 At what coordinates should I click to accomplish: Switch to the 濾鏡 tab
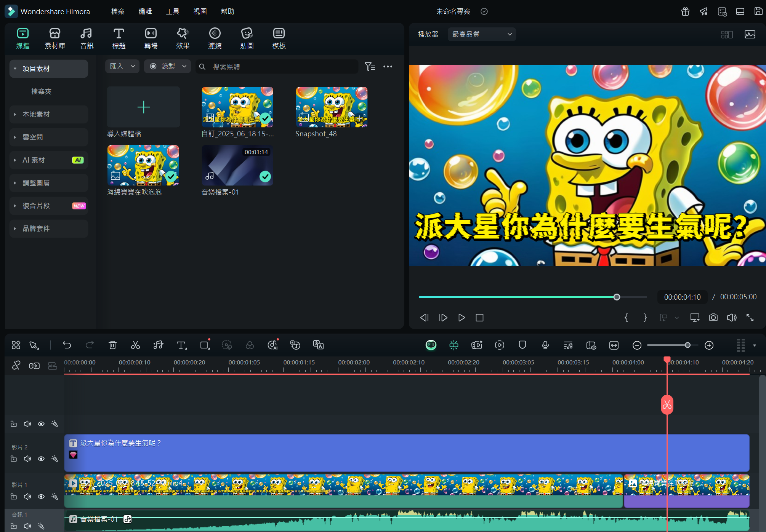[215, 38]
